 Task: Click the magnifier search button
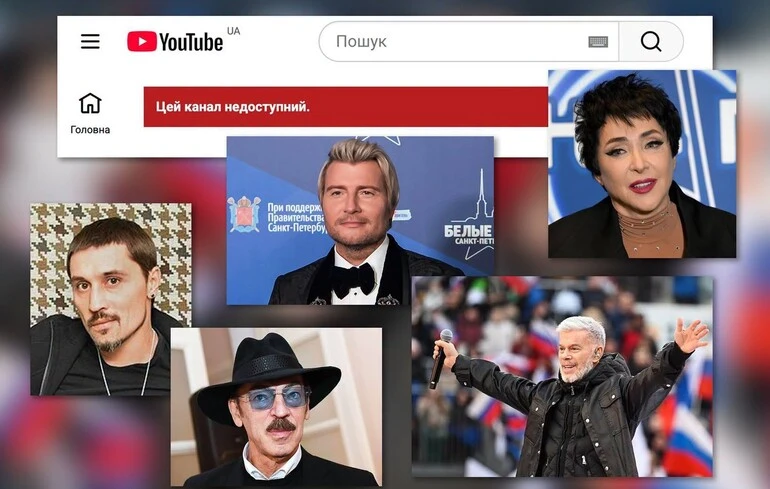651,42
